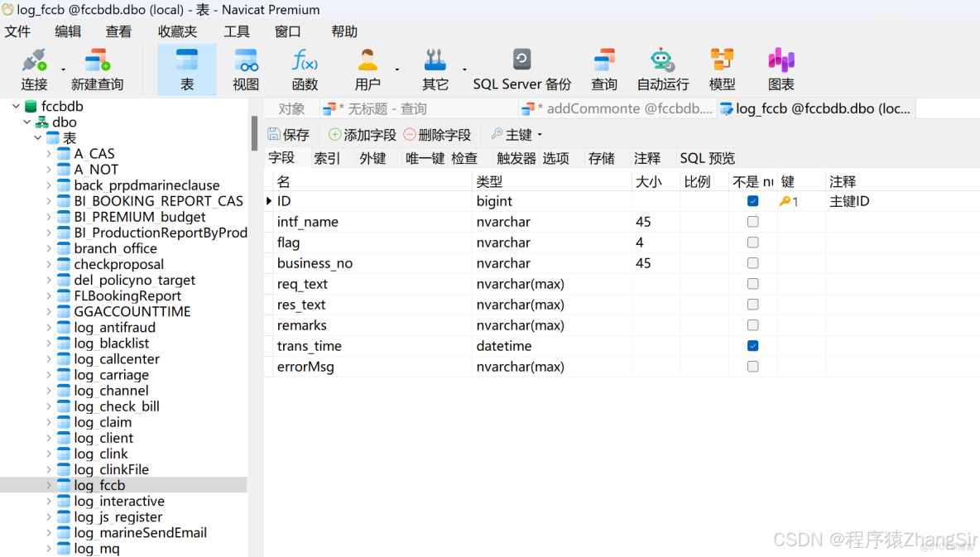980x557 pixels.
Task: Enable not-null for the flag field
Action: [752, 242]
